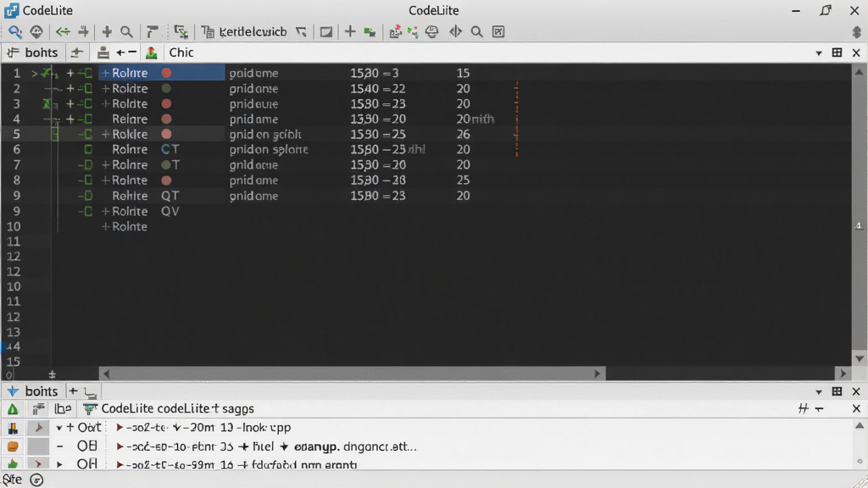Toggle the gray box on second output row
This screenshot has height=488, width=868.
(x=38, y=446)
